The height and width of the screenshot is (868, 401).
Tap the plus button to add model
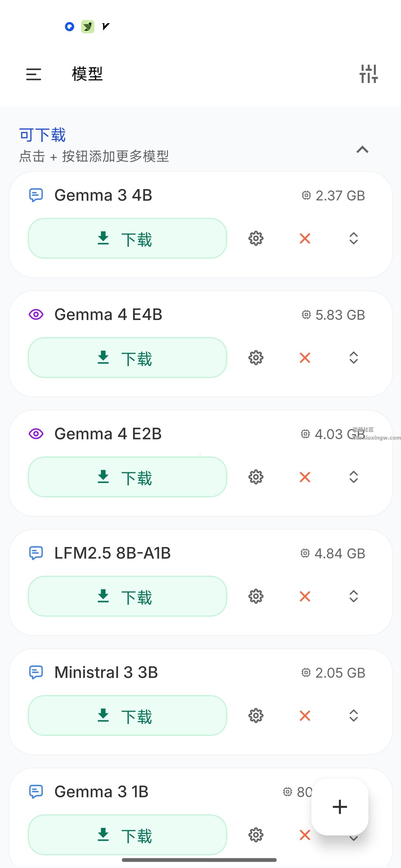coord(340,807)
